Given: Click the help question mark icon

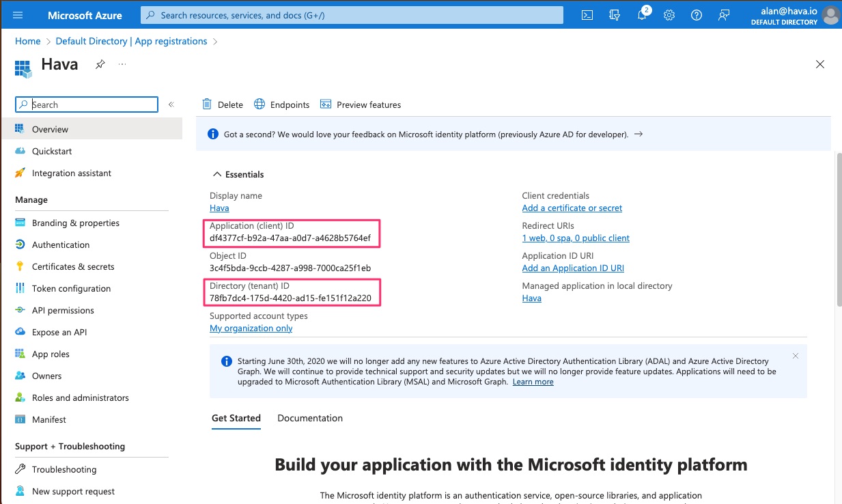Looking at the screenshot, I should [x=697, y=15].
